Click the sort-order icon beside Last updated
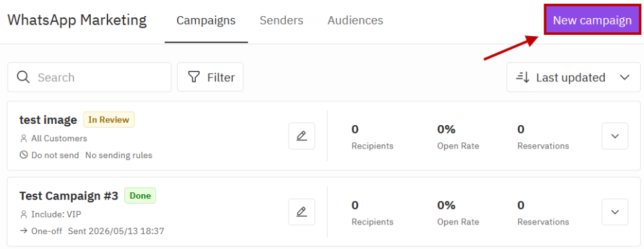Viewport: 644px width, 249px height. 522,77
